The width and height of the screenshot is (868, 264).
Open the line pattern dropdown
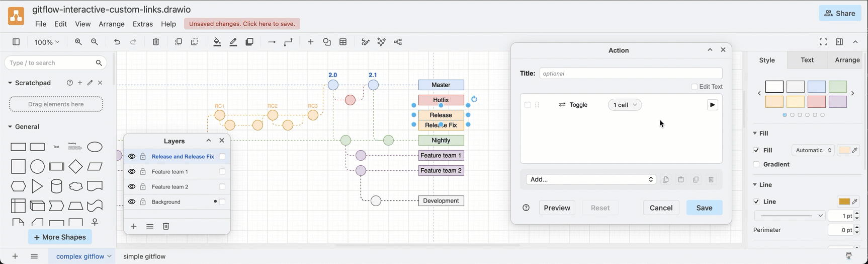(790, 216)
